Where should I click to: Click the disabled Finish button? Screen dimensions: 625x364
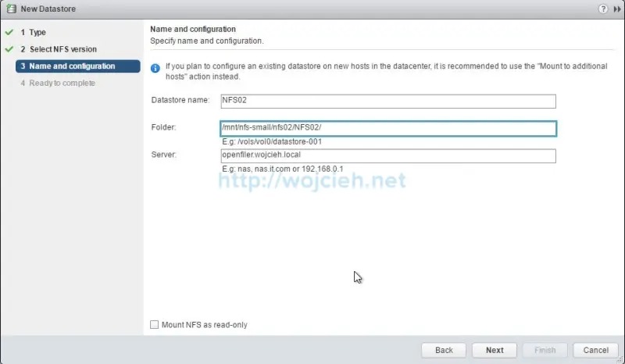[x=545, y=350]
